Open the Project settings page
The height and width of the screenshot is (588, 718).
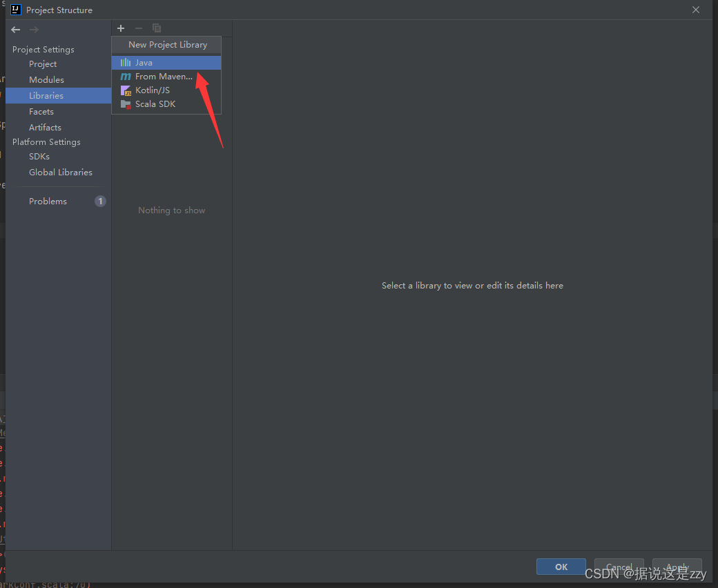[58, 64]
